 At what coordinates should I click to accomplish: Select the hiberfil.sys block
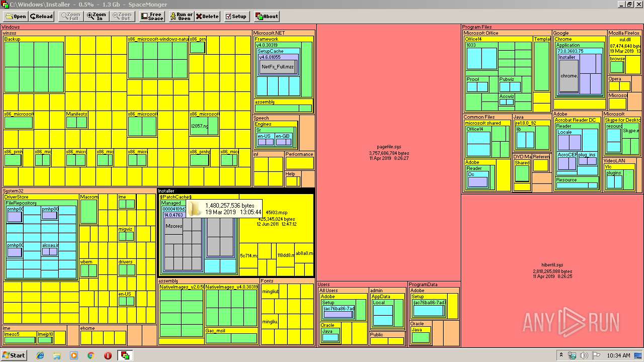coord(552,270)
